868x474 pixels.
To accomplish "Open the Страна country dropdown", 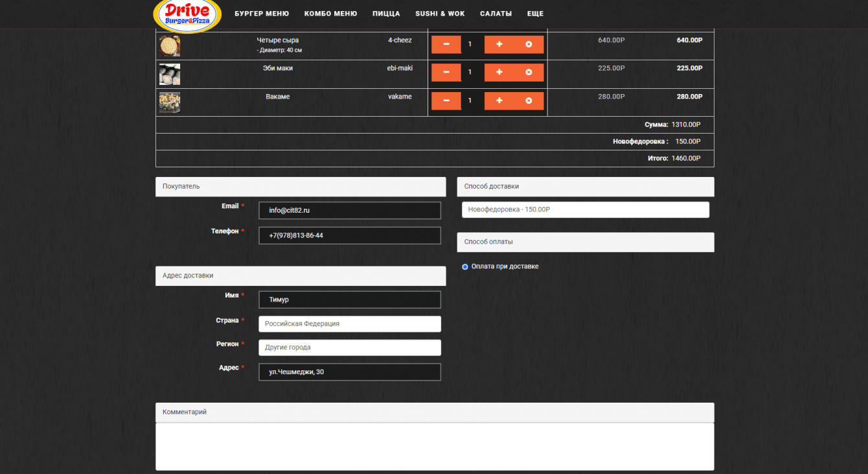I will 349,324.
